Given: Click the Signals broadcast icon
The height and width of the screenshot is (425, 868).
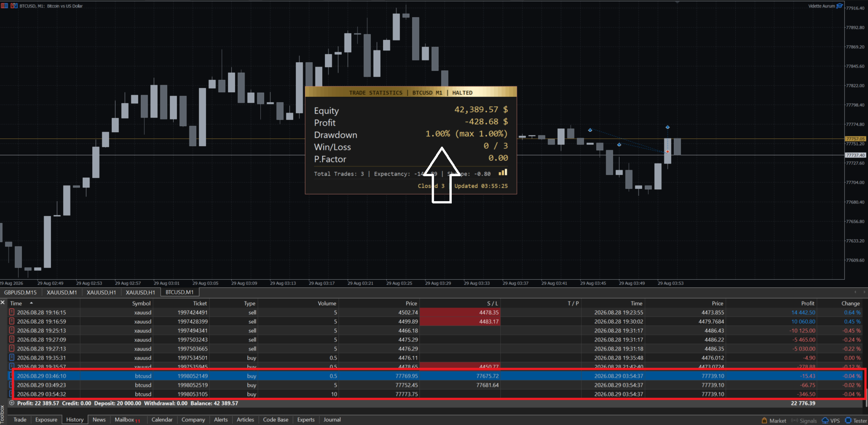Looking at the screenshot, I should (794, 420).
